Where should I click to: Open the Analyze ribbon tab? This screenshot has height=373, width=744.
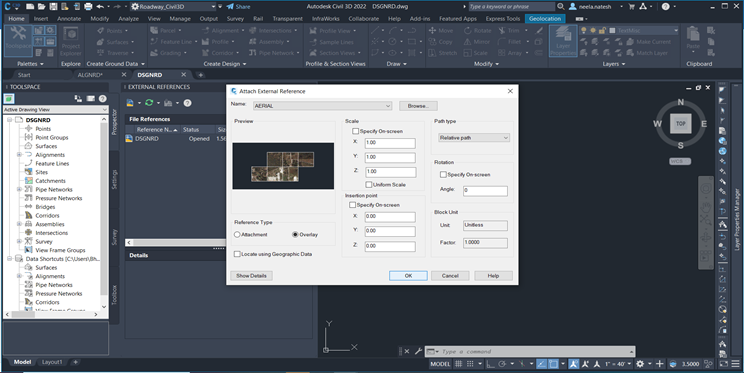click(128, 19)
